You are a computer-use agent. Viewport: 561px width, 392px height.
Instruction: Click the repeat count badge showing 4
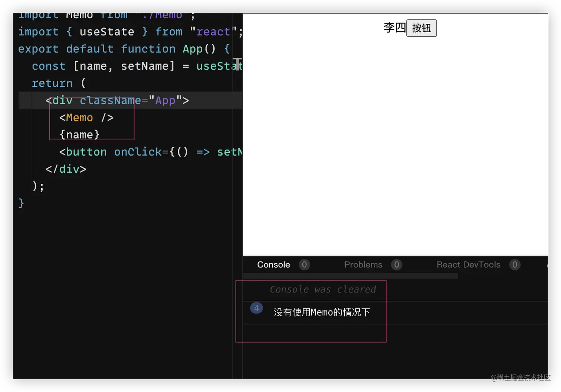256,308
